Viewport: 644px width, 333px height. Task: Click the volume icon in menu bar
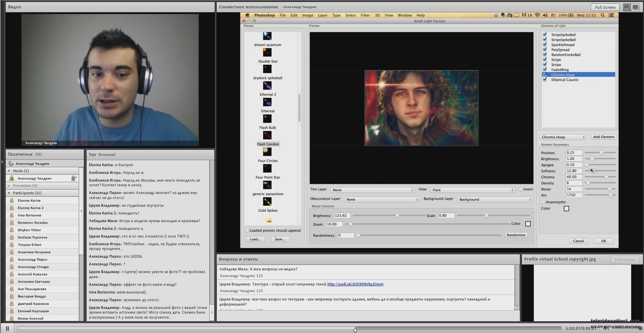(x=545, y=15)
